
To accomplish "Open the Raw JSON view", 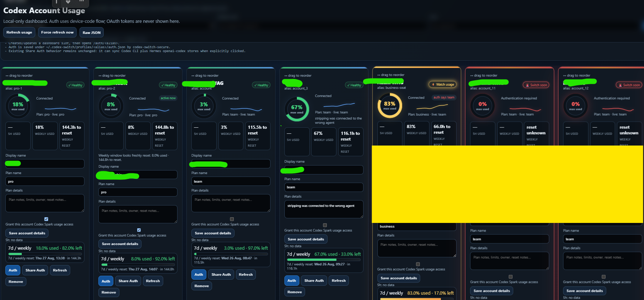I will 92,32.
